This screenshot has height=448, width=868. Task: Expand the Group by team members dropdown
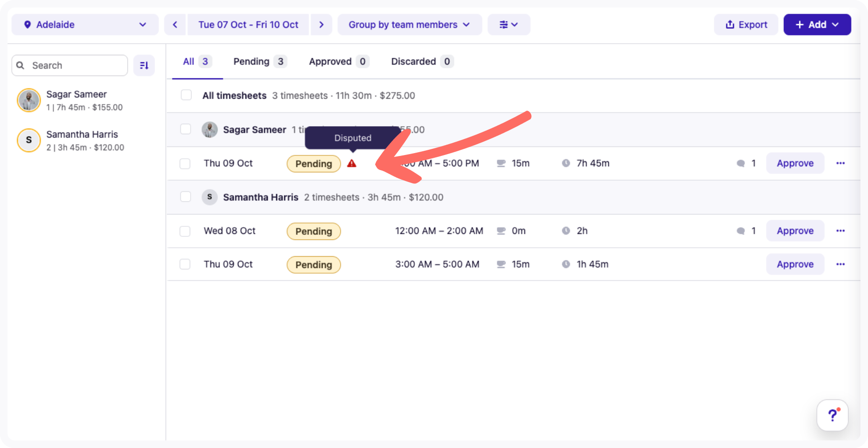point(409,25)
